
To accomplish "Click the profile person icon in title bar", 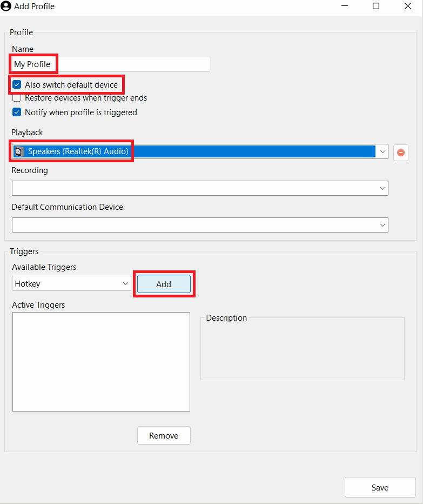I will 5,6.
